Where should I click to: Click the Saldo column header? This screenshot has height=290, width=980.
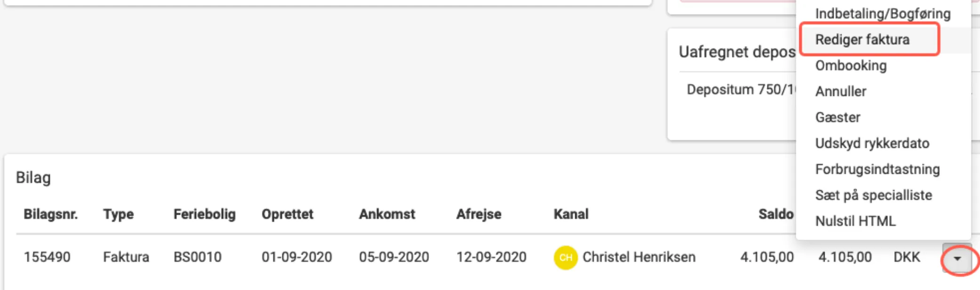[x=775, y=215]
